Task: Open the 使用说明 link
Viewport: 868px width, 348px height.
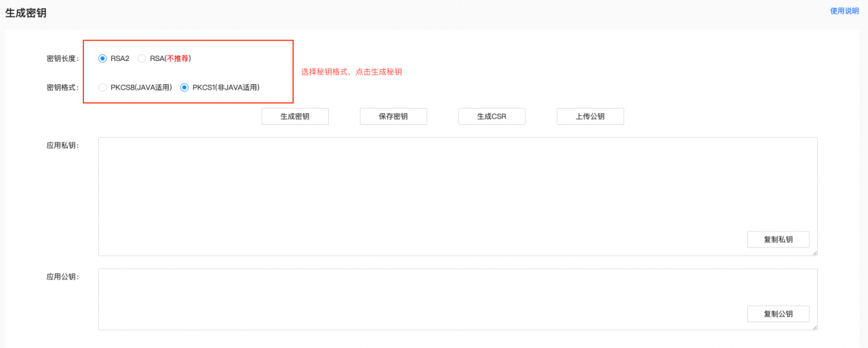Action: 844,11
